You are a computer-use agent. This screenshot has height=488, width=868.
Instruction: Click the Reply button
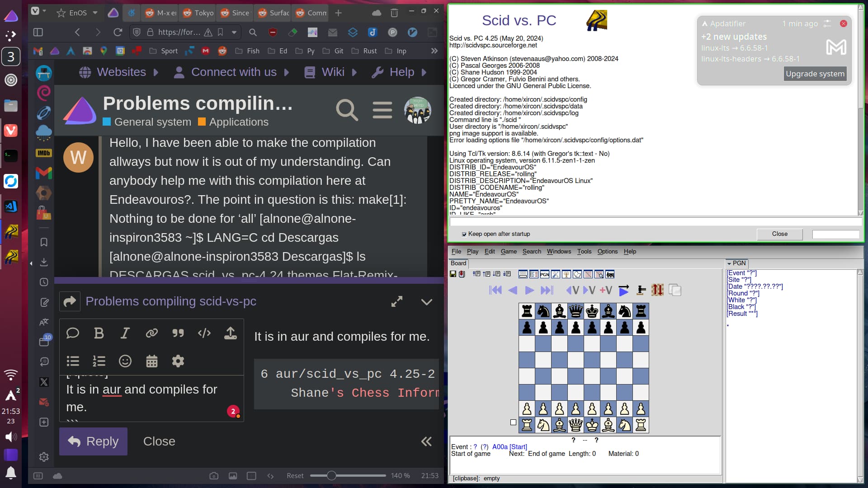[93, 441]
